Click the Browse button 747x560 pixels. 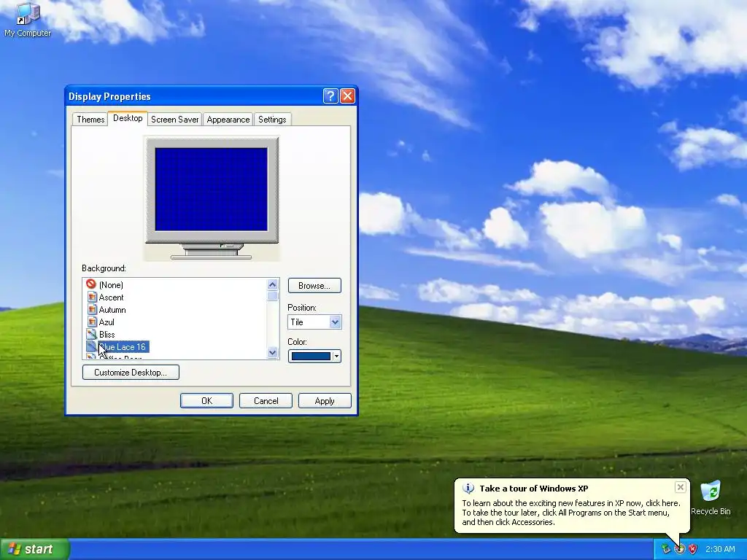tap(314, 286)
